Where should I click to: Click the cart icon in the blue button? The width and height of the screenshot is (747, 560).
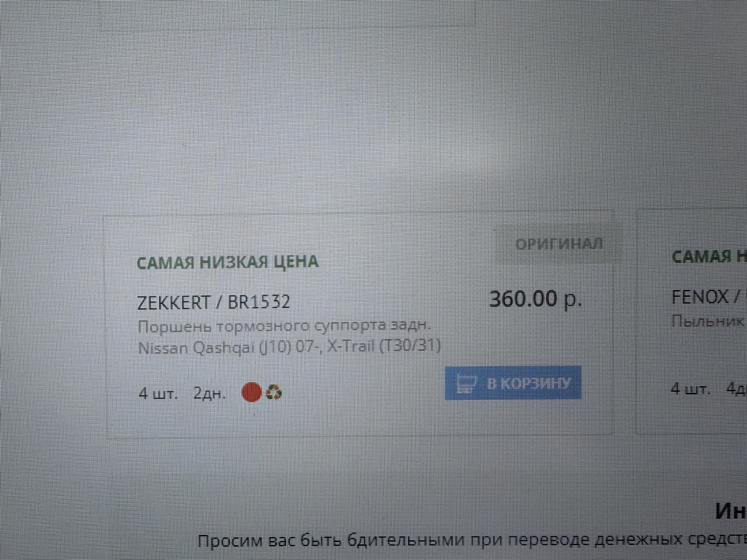coord(466,383)
